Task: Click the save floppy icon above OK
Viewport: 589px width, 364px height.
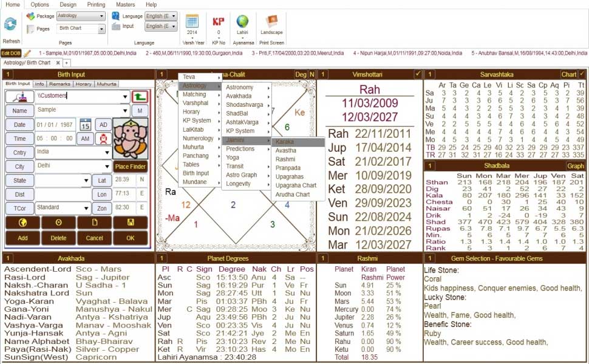Action: point(131,223)
